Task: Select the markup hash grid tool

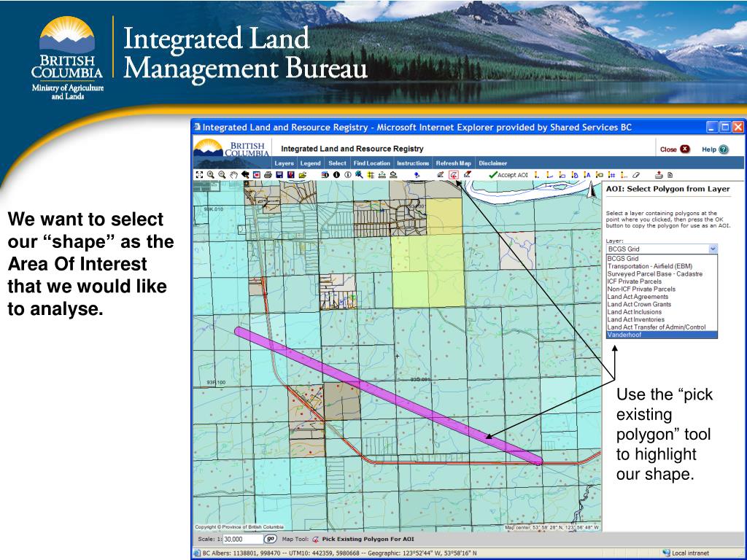Action: click(612, 175)
